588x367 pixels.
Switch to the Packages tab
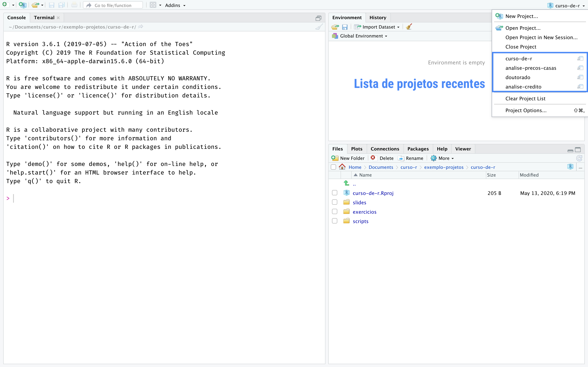(418, 149)
